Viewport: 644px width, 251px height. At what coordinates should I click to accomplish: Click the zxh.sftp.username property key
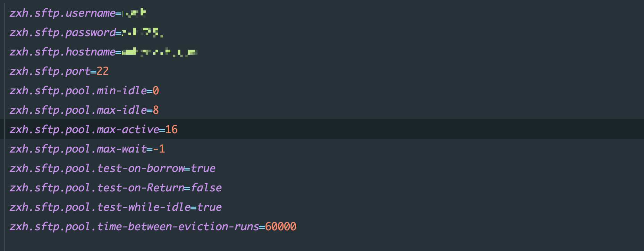(x=62, y=13)
